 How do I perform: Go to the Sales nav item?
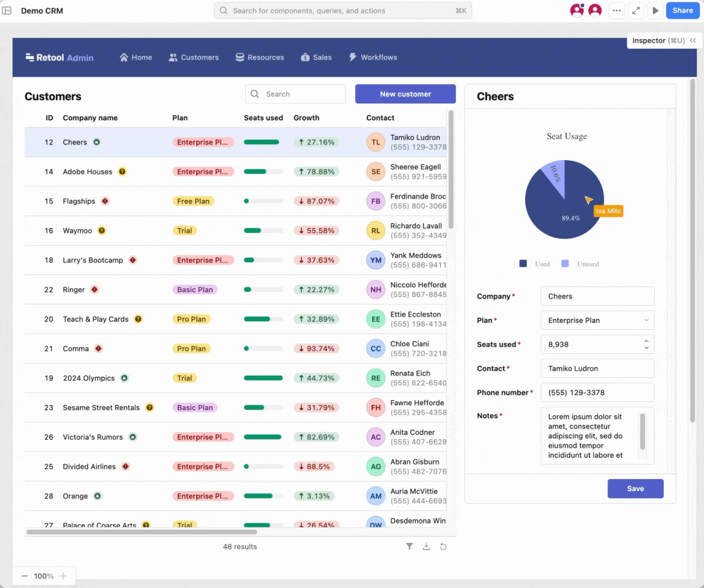coord(316,58)
